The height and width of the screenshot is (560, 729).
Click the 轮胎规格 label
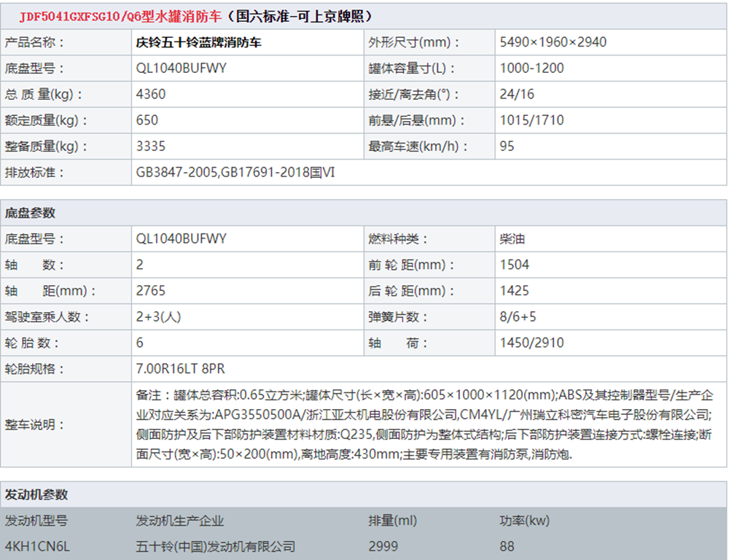tap(34, 370)
